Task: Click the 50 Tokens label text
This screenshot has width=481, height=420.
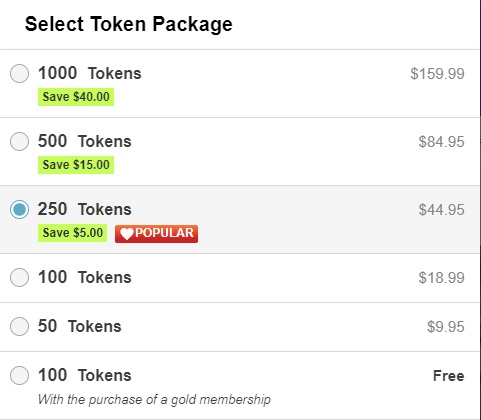Action: click(80, 326)
